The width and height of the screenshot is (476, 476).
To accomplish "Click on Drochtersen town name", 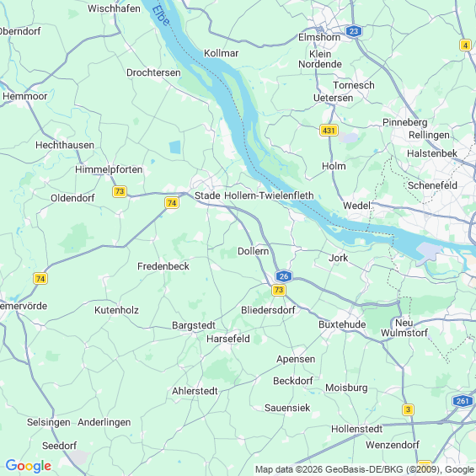I will pyautogui.click(x=153, y=72).
